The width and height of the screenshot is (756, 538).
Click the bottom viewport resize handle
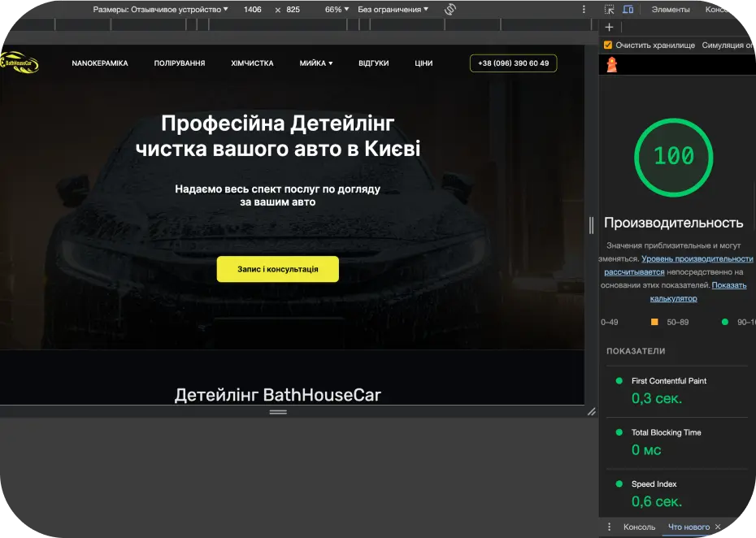pos(278,412)
